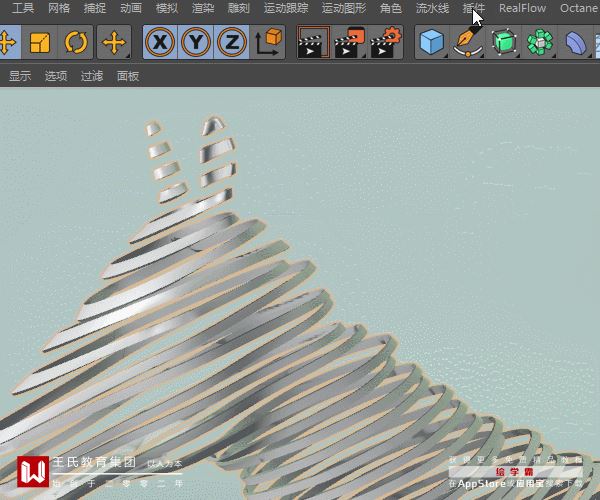Open the 角色 menu
Viewport: 600px width, 500px height.
click(x=391, y=8)
